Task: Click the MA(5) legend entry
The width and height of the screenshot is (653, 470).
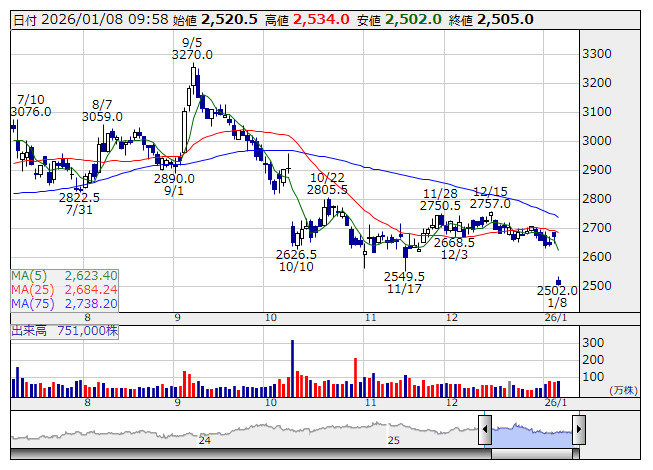Action: pyautogui.click(x=65, y=276)
